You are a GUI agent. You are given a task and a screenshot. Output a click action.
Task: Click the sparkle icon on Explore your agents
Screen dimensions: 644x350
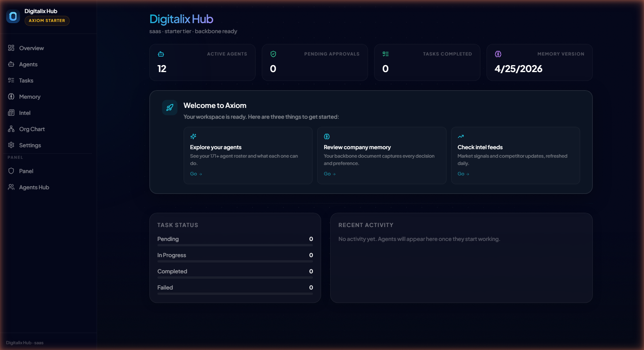193,136
